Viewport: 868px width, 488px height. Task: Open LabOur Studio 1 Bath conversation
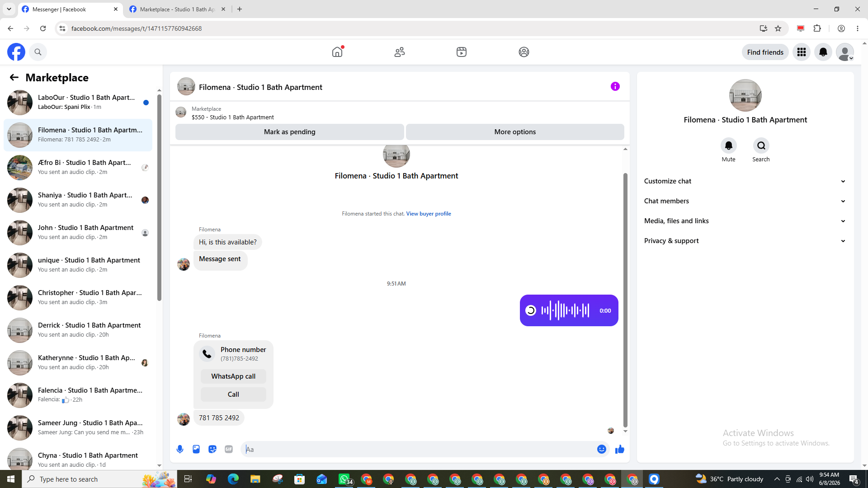coord(78,102)
